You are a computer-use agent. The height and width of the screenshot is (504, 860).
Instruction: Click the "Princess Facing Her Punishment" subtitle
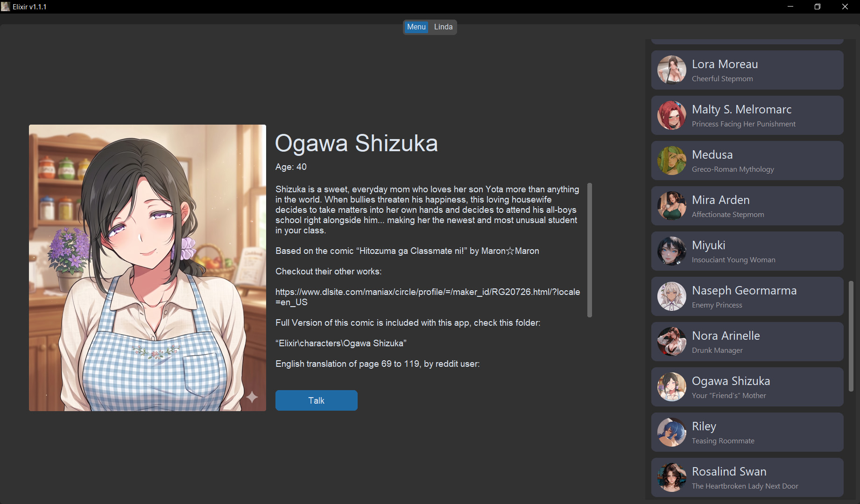coord(743,124)
